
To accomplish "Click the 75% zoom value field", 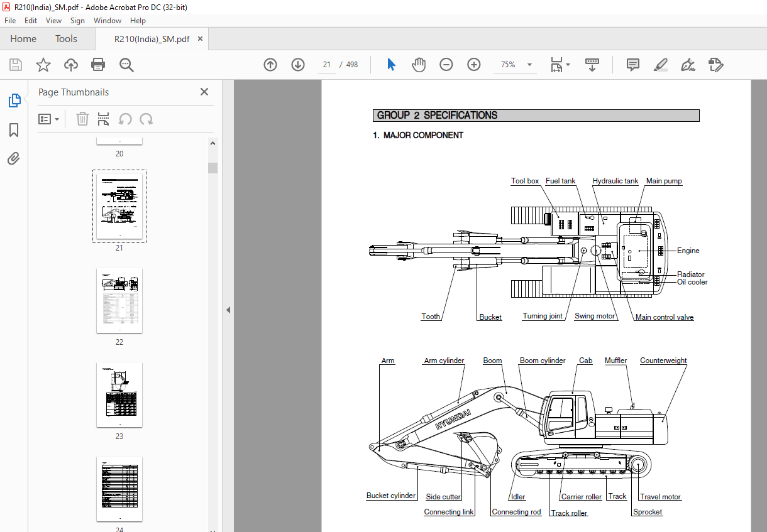I will (x=508, y=65).
